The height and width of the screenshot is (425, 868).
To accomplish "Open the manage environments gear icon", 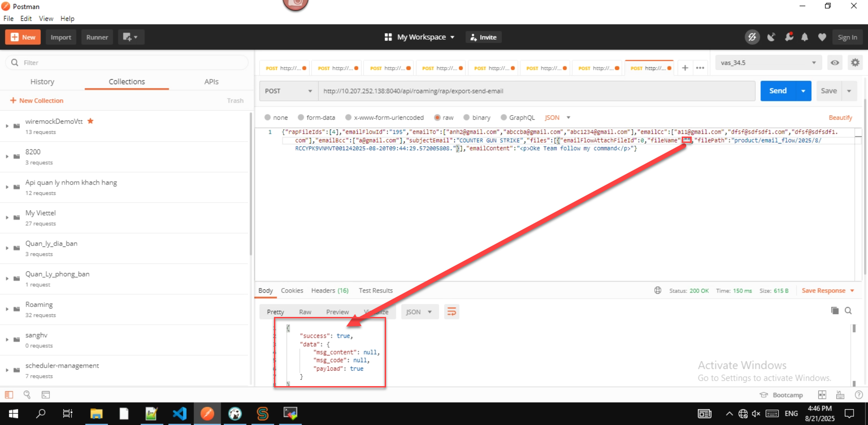I will point(855,63).
